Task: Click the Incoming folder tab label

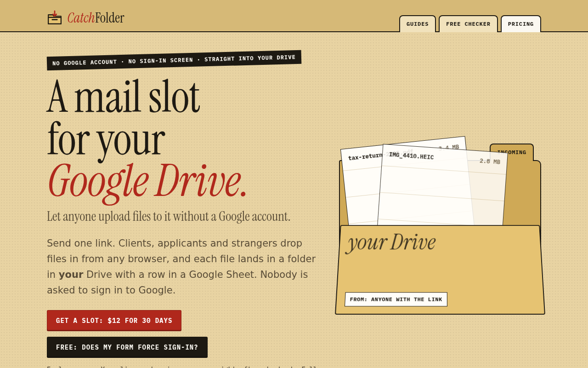Action: click(x=512, y=152)
